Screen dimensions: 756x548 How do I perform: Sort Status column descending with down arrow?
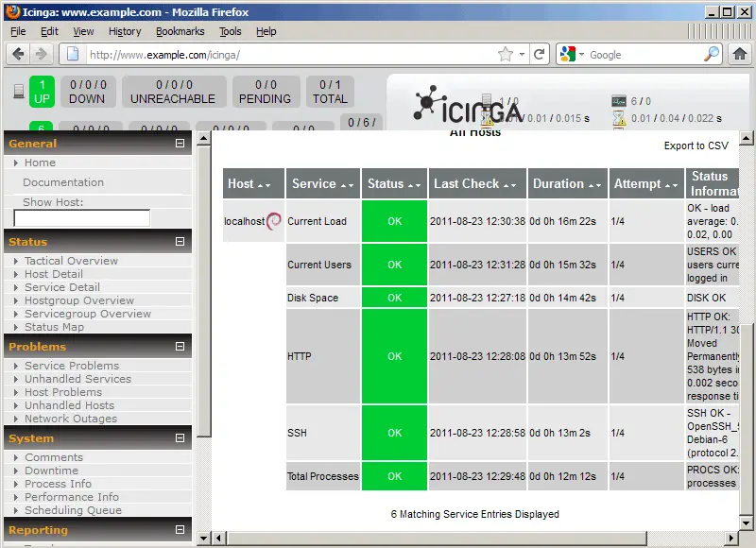tap(418, 185)
